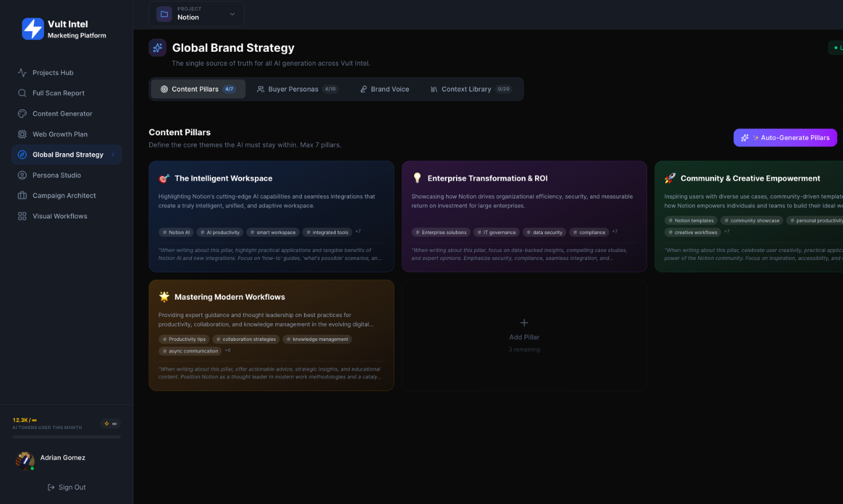Click the lightning icon next to token usage
843x504 pixels.
point(106,422)
